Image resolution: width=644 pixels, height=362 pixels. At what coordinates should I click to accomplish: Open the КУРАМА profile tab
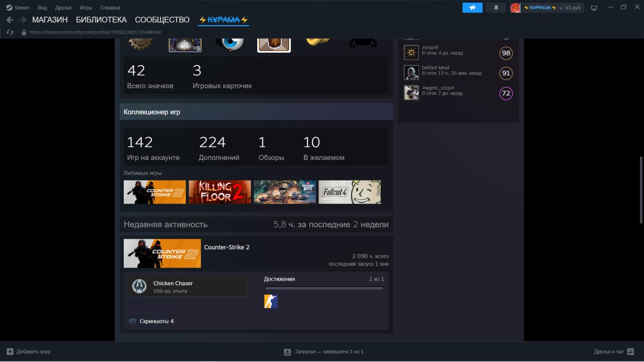(x=223, y=20)
